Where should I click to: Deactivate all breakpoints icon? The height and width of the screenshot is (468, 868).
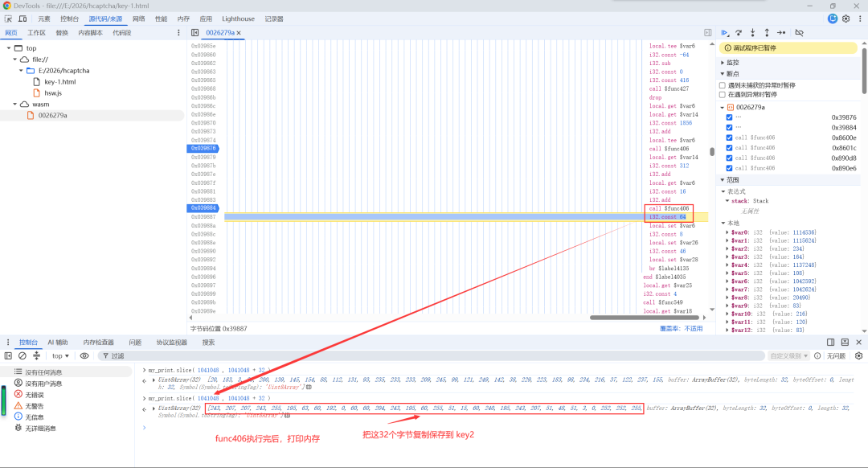tap(800, 33)
